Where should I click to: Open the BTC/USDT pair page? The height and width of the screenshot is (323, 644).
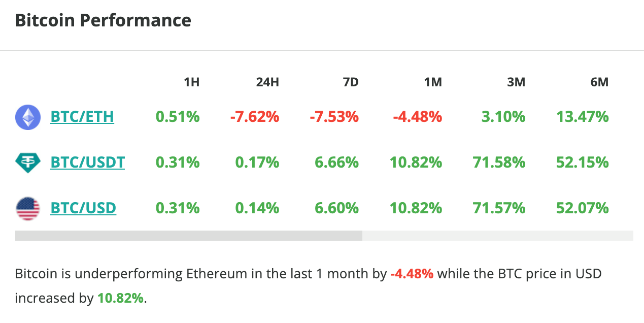pyautogui.click(x=87, y=162)
